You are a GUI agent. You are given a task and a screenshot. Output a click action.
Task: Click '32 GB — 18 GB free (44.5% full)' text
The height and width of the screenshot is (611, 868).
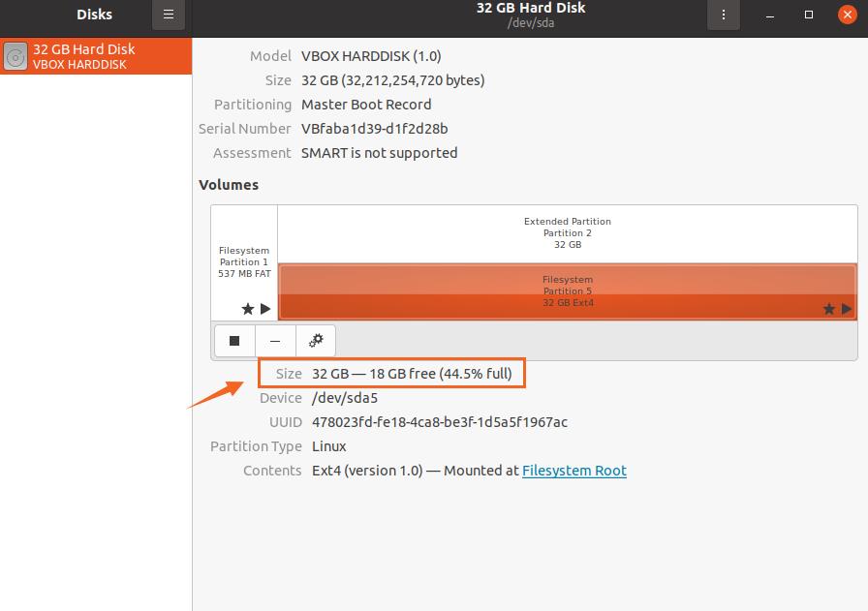(x=412, y=374)
